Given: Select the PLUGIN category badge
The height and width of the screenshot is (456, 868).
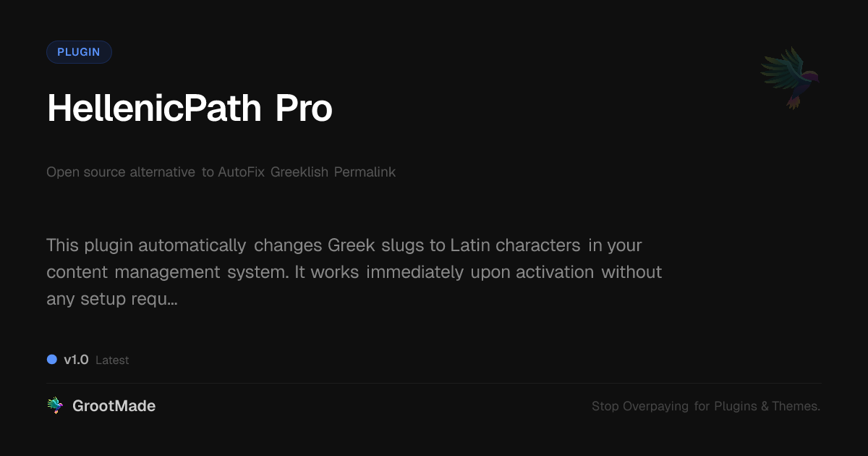Looking at the screenshot, I should (x=79, y=52).
